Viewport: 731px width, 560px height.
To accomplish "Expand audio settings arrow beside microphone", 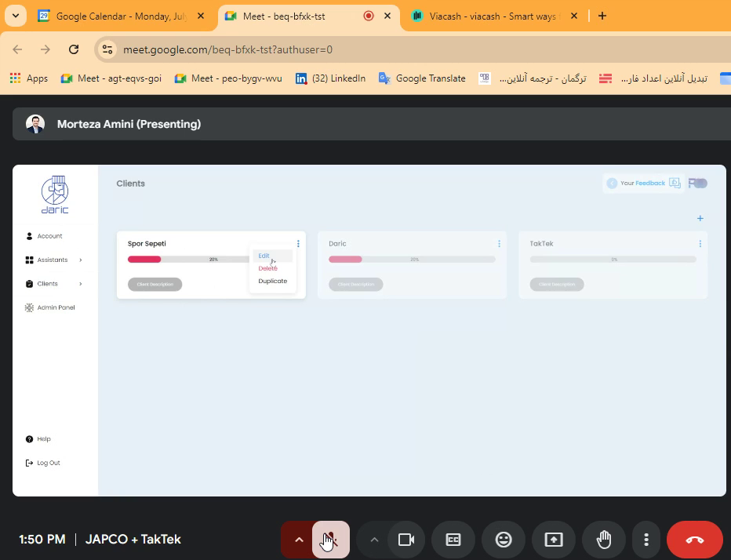I will tap(298, 540).
